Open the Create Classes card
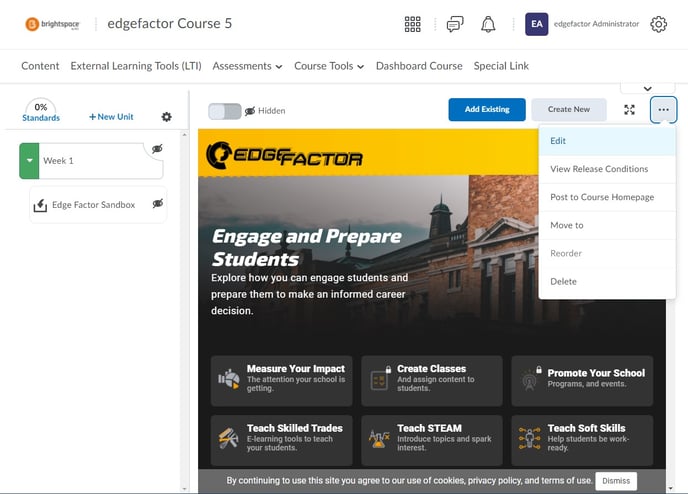 click(432, 381)
